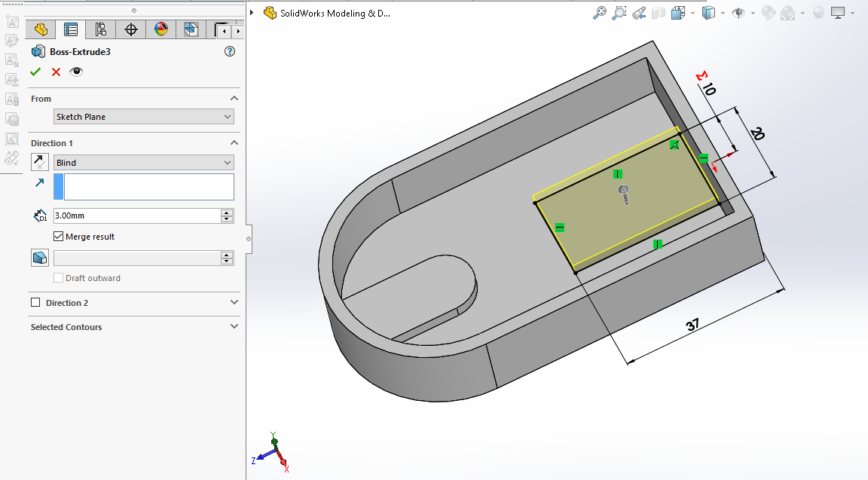Click the Reverse Direction arrow button

(39, 162)
